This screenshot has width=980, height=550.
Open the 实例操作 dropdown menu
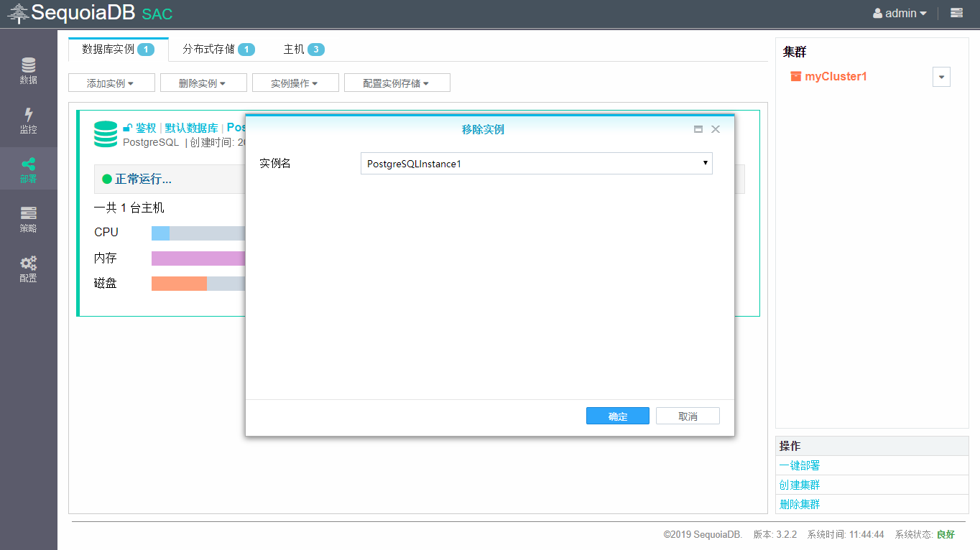[295, 83]
